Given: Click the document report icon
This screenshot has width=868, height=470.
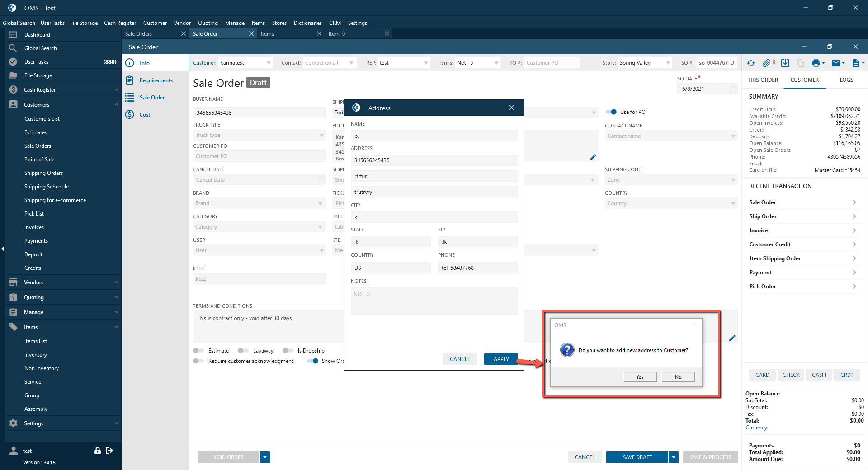Looking at the screenshot, I should pyautogui.click(x=855, y=63).
